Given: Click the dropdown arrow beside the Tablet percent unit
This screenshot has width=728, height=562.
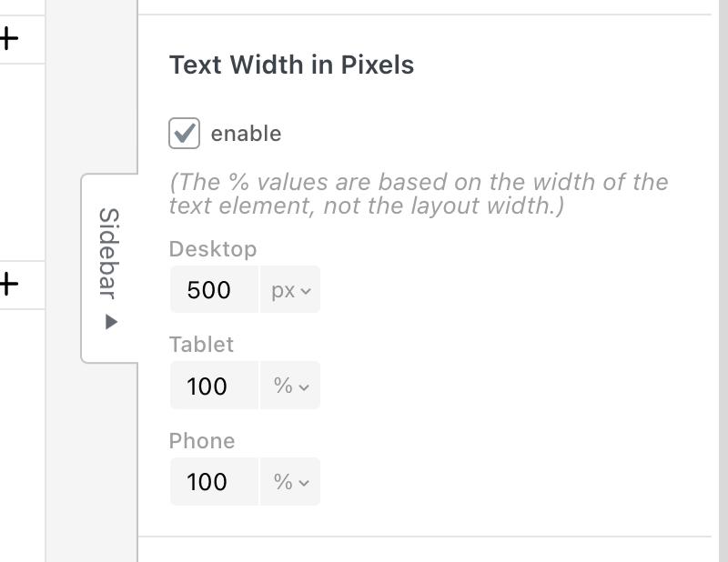Looking at the screenshot, I should click(306, 386).
